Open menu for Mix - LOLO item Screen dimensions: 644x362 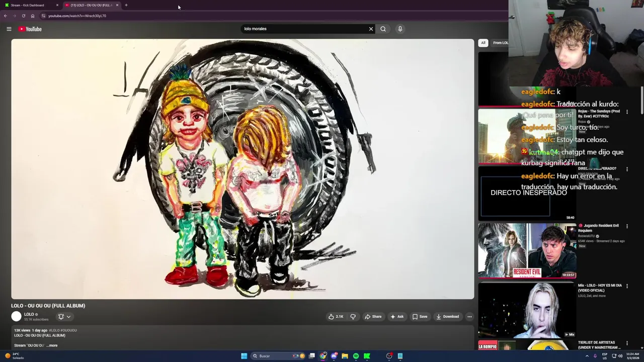[x=627, y=286]
